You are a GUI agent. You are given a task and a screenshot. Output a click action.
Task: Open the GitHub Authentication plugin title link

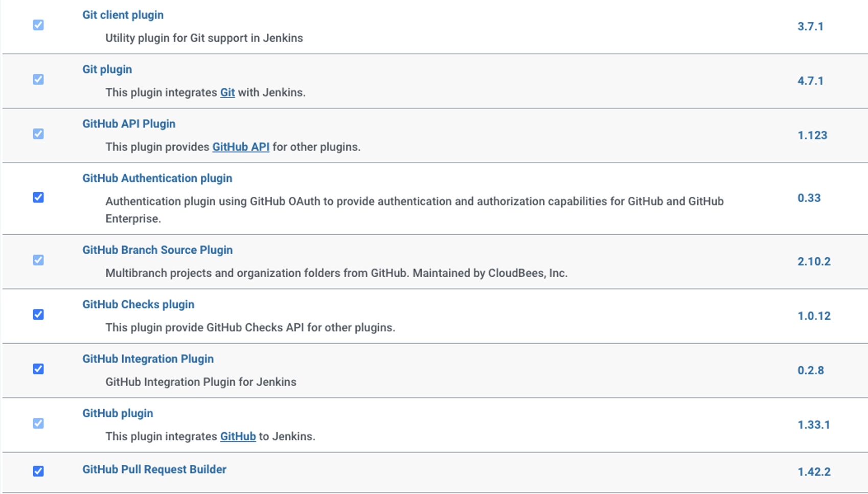coord(157,178)
